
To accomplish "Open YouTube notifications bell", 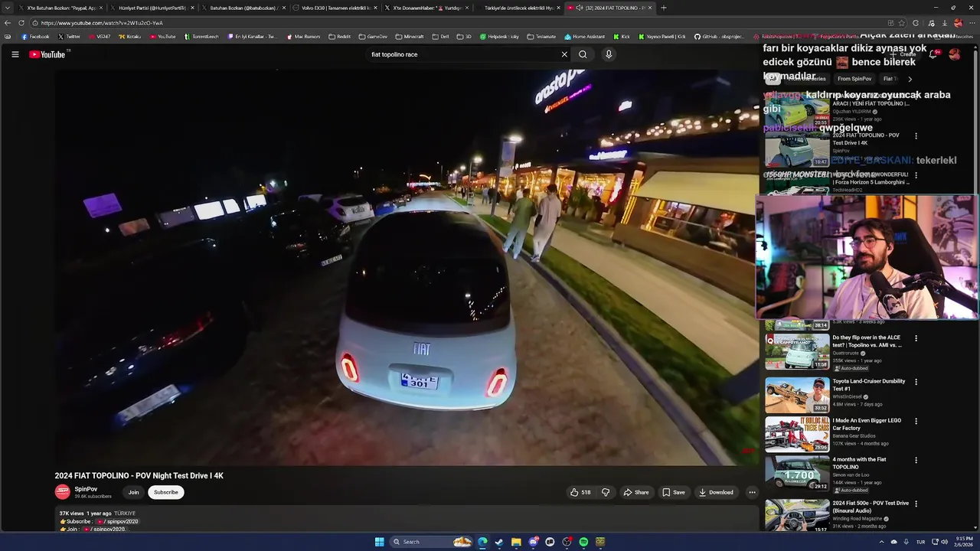I will [x=933, y=54].
